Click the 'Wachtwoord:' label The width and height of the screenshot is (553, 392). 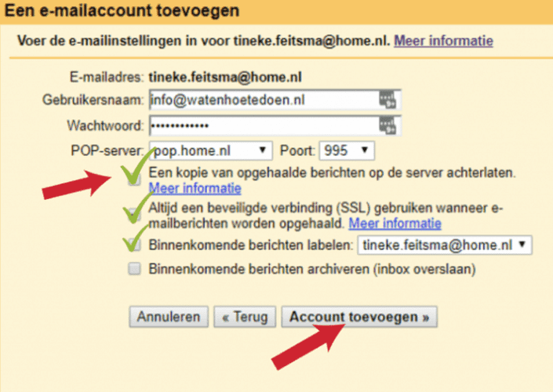click(105, 125)
